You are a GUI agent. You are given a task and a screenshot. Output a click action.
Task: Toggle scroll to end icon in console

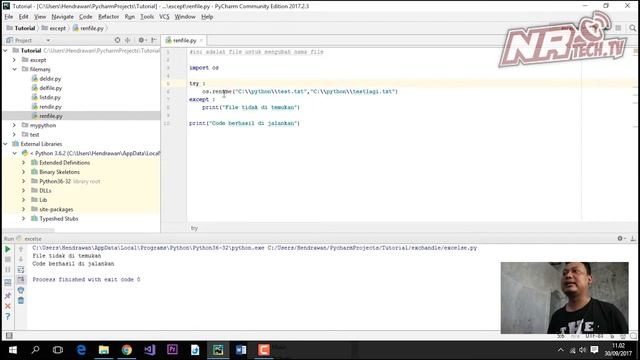(21, 280)
